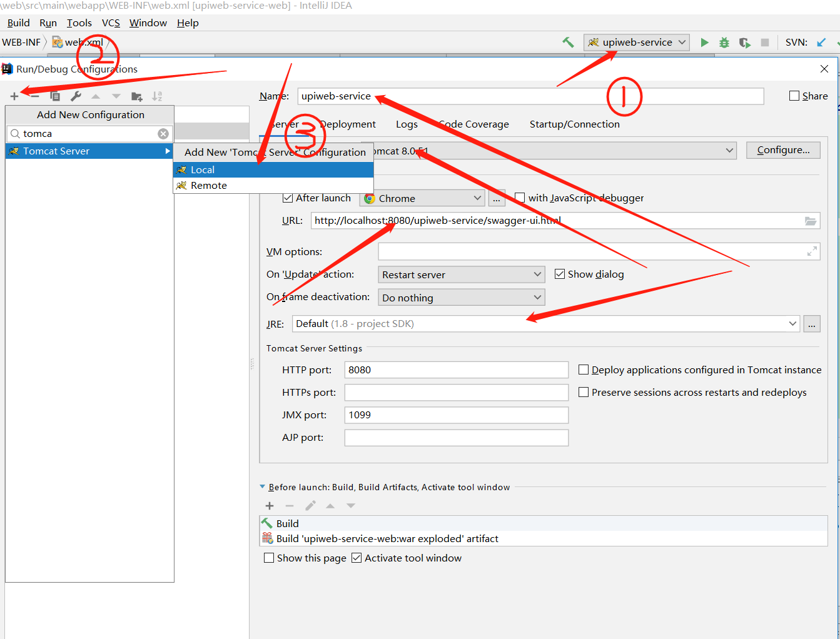The image size is (840, 639).
Task: Create new folder icon in configurations toolbar
Action: pyautogui.click(x=137, y=96)
